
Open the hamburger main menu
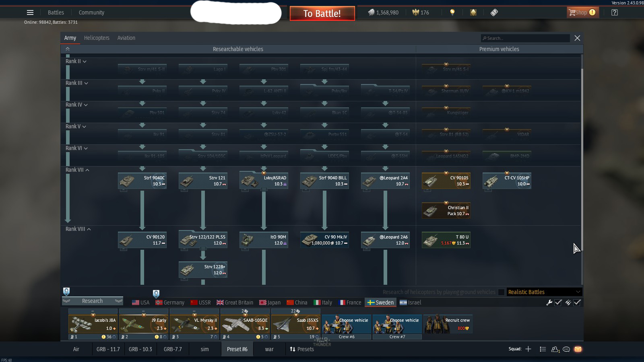[30, 12]
